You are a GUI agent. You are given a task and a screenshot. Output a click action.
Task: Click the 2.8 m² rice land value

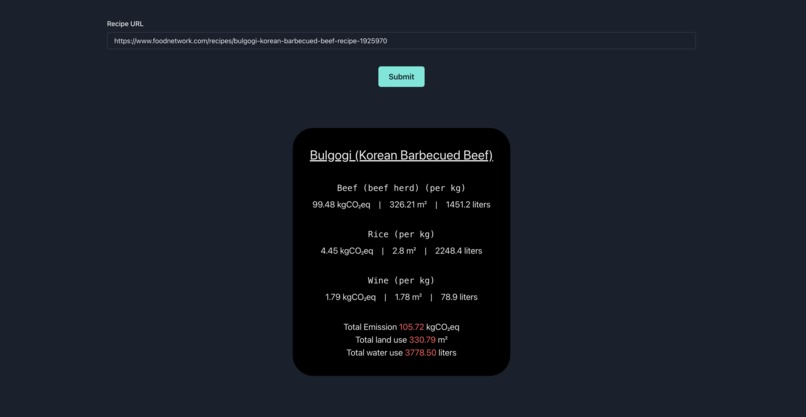pos(404,251)
